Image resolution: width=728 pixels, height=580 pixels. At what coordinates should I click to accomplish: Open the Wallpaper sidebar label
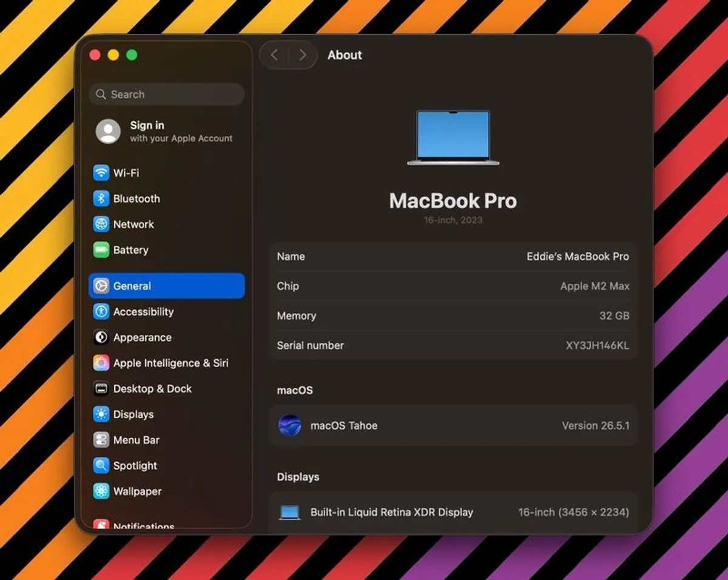coord(138,491)
